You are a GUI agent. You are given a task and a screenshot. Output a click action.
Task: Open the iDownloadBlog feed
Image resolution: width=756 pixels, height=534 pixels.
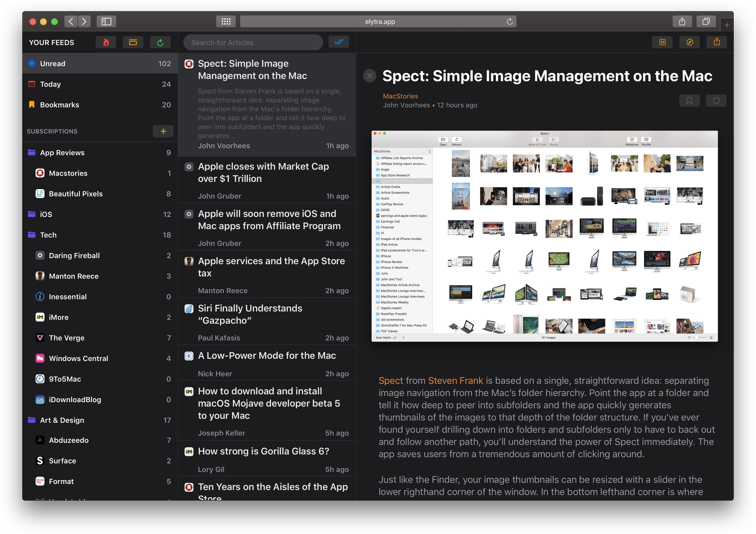point(100,400)
